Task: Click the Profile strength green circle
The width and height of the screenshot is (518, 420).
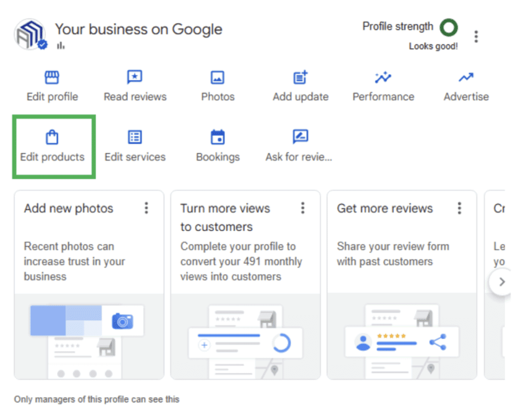Action: 449,27
